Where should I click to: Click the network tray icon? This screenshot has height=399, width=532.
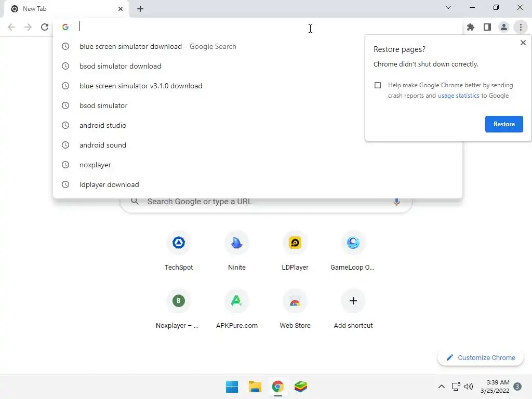pyautogui.click(x=456, y=387)
